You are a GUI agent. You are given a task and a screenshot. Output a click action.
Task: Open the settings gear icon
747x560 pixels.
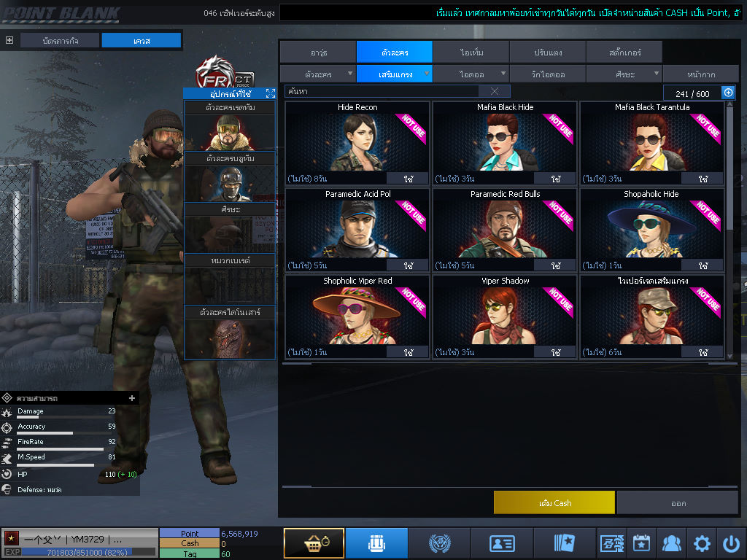point(702,543)
